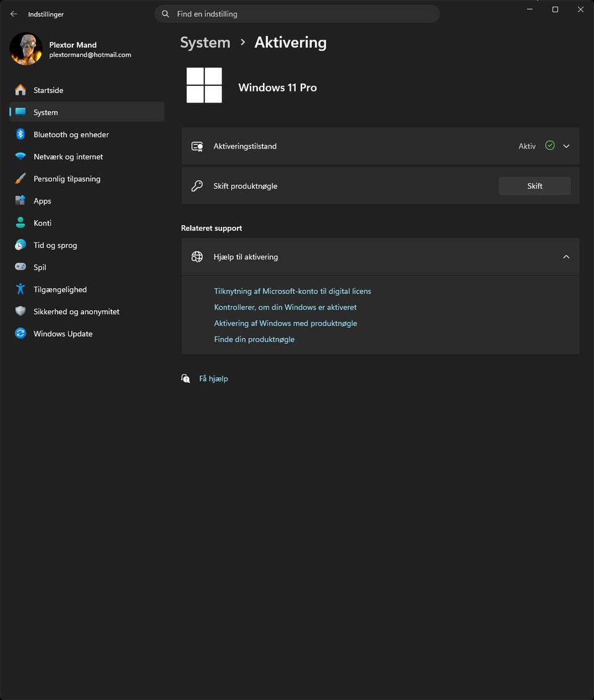Viewport: 594px width, 700px height.
Task: Click the System monitor icon
Action: (20, 111)
